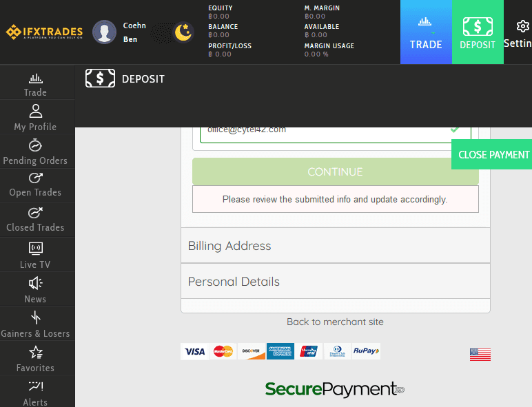Open Pending Orders stopwatch icon
This screenshot has height=407, width=532.
(35, 145)
